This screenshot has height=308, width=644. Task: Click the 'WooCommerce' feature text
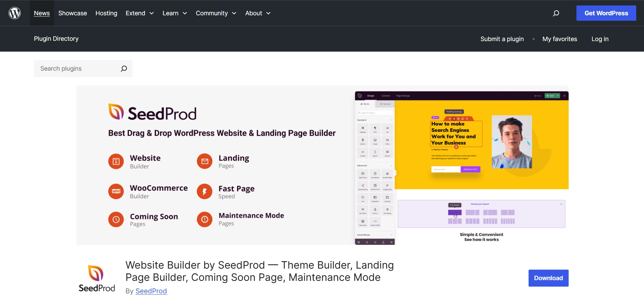(x=159, y=188)
